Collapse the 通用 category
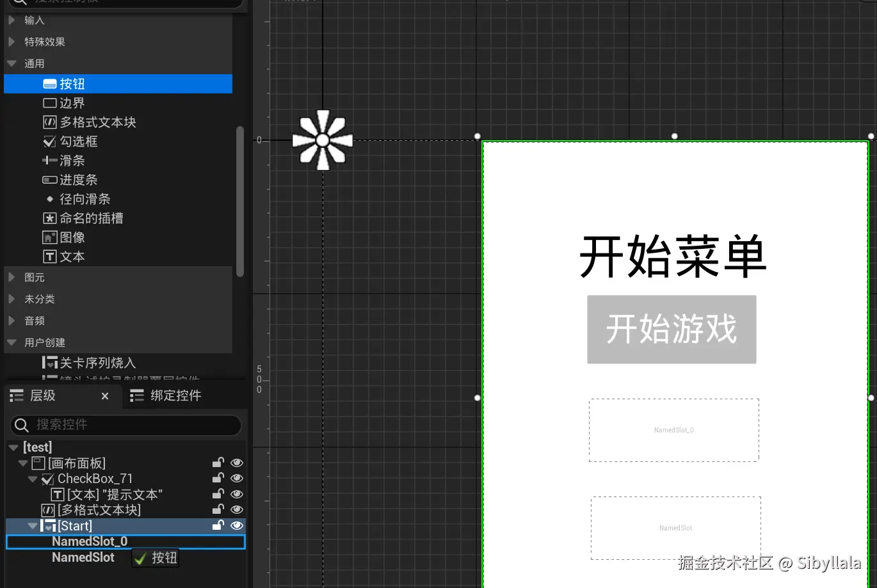Viewport: 877px width, 588px height. click(x=12, y=63)
